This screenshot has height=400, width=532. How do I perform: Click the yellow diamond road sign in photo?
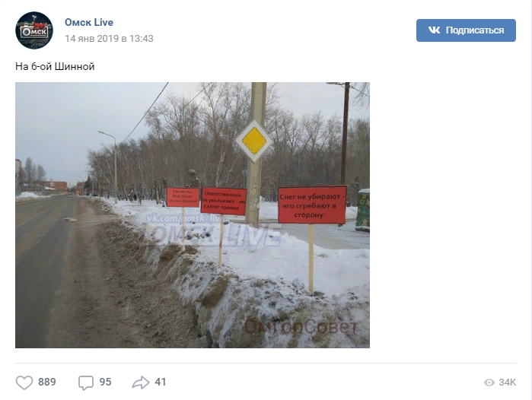click(x=253, y=141)
